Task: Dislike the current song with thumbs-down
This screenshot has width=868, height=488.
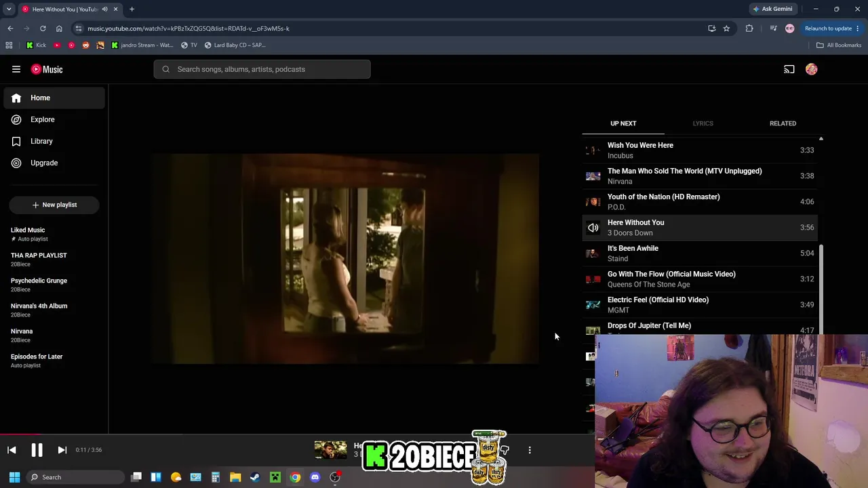Action: click(505, 450)
